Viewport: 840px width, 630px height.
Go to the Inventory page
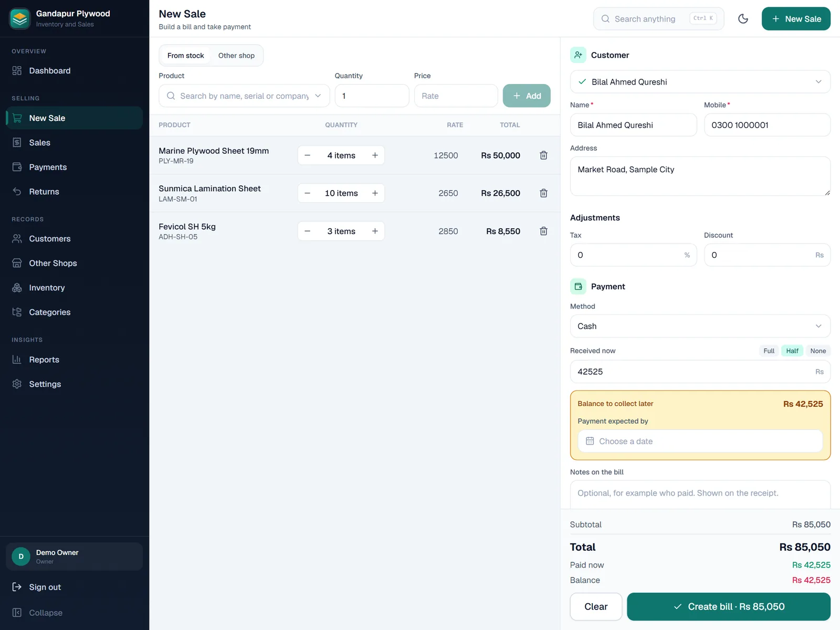click(x=74, y=288)
